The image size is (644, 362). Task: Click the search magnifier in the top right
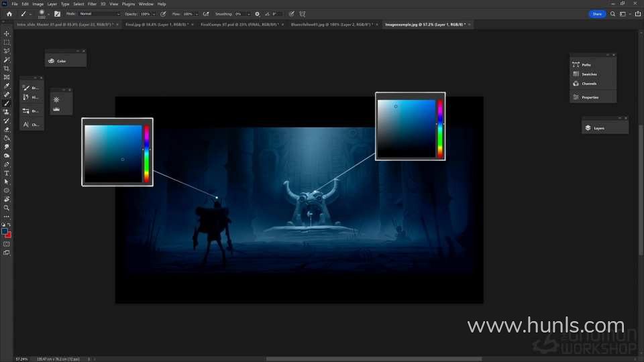pyautogui.click(x=612, y=14)
